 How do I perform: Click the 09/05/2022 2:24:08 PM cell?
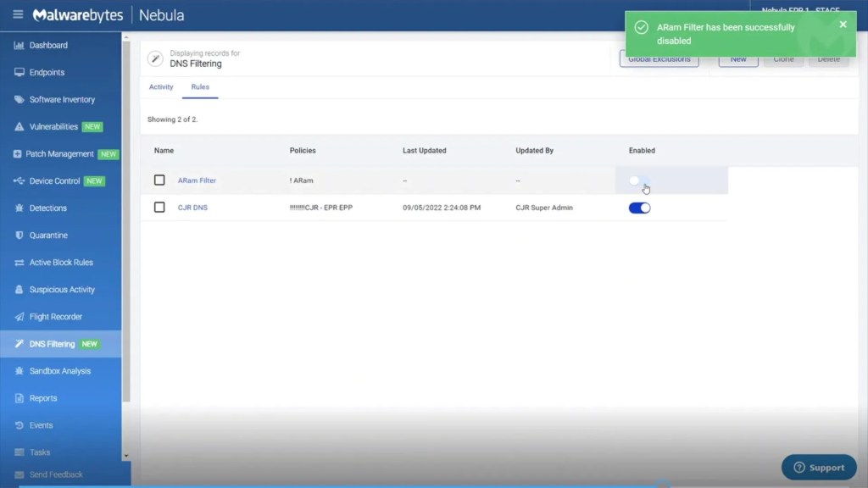pos(441,208)
